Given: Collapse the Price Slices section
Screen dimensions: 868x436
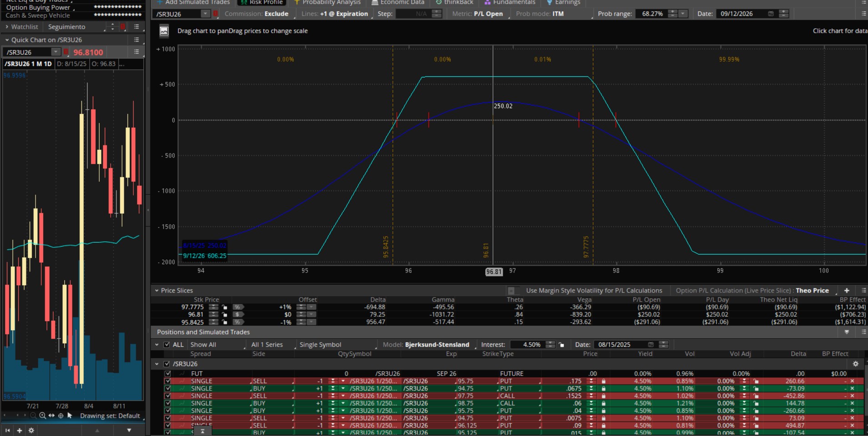Looking at the screenshot, I should pyautogui.click(x=157, y=291).
